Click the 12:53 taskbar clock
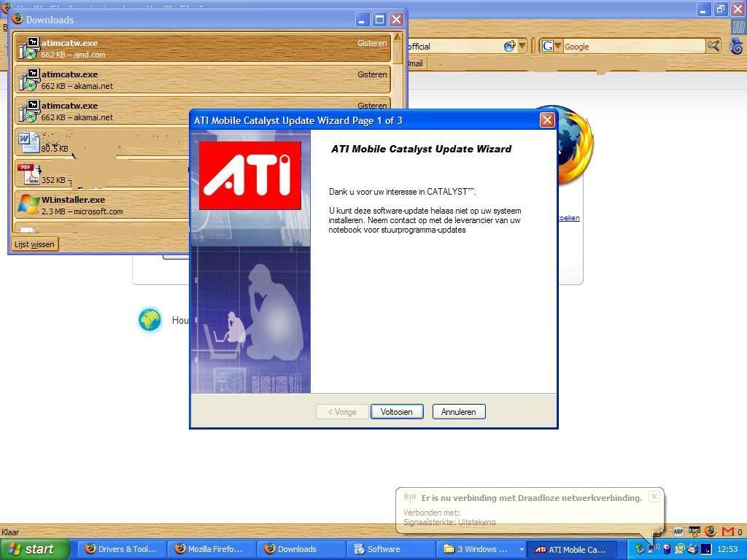Image resolution: width=747 pixels, height=560 pixels. (x=727, y=549)
